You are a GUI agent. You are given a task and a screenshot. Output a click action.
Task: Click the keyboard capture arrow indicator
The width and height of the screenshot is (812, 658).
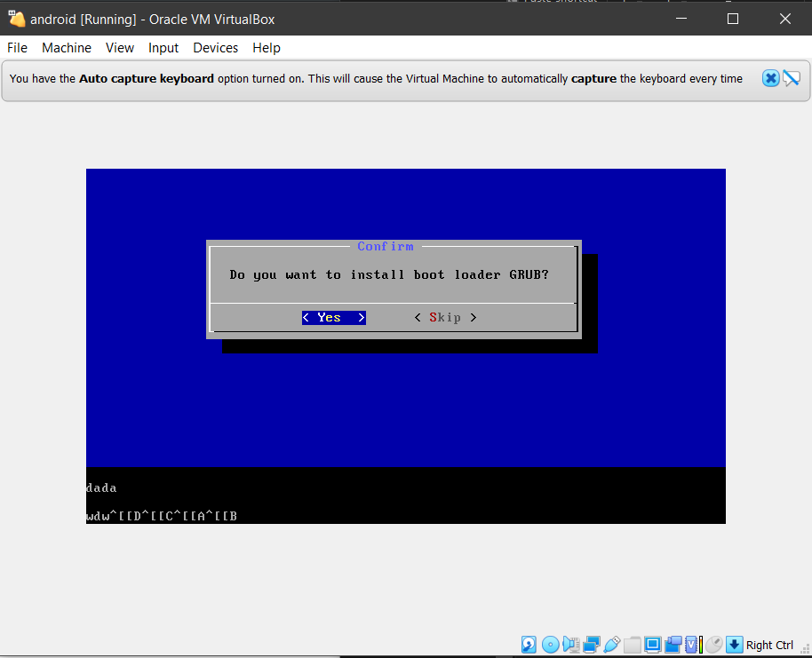[734, 645]
